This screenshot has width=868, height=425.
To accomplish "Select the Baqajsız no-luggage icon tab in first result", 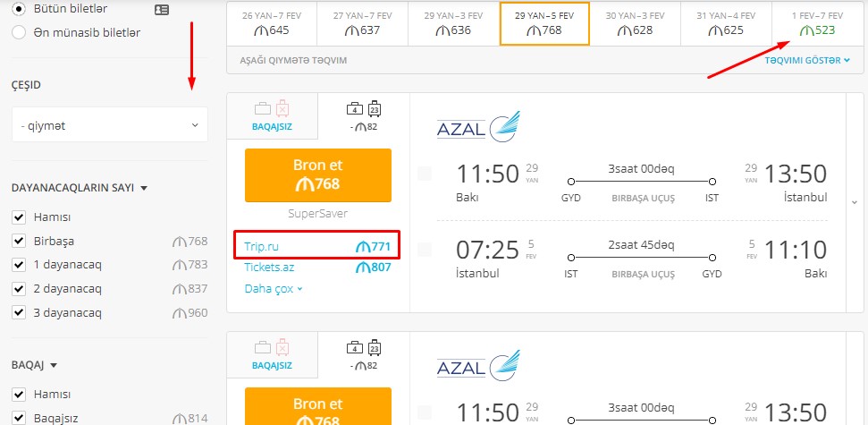I will (272, 116).
